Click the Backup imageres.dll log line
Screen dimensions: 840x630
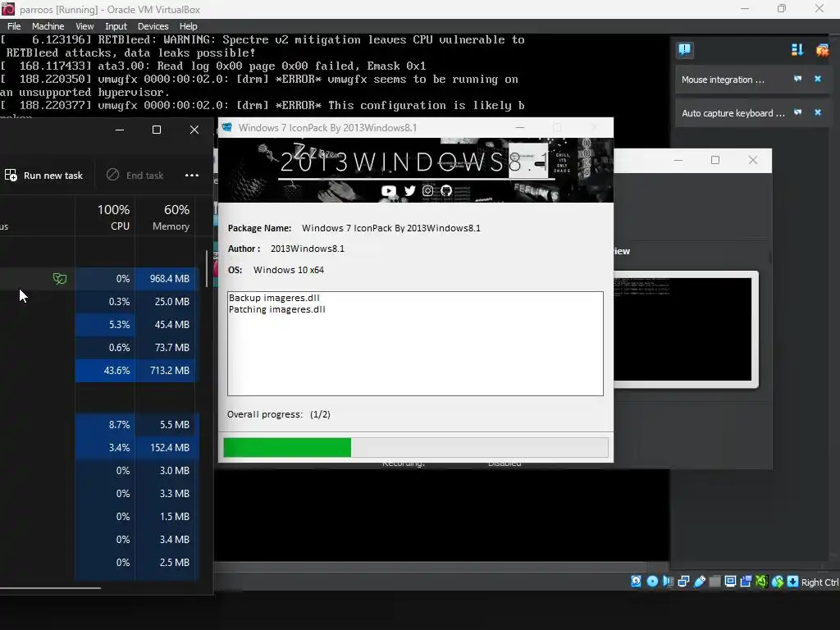[274, 298]
